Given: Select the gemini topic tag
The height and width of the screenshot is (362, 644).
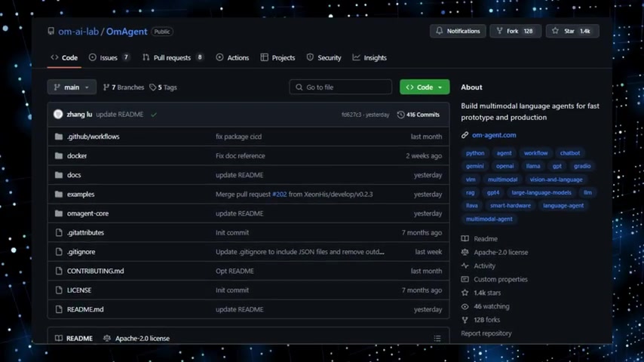Looking at the screenshot, I should coord(475,166).
